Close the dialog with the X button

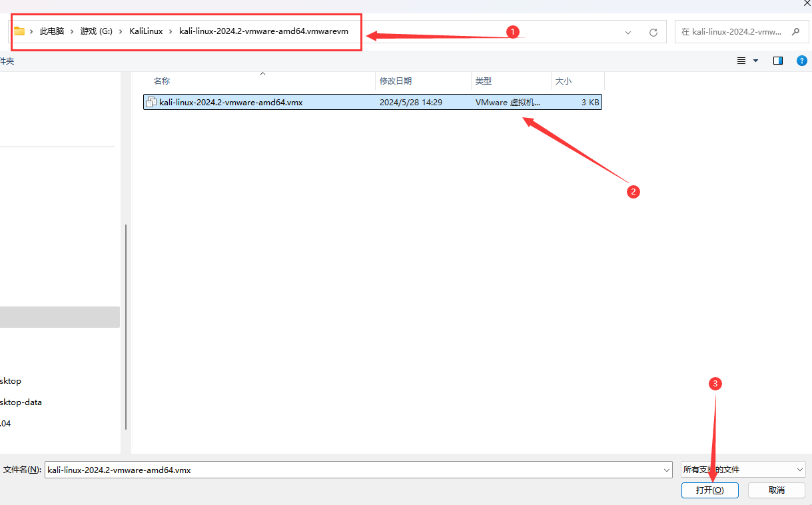click(x=807, y=3)
